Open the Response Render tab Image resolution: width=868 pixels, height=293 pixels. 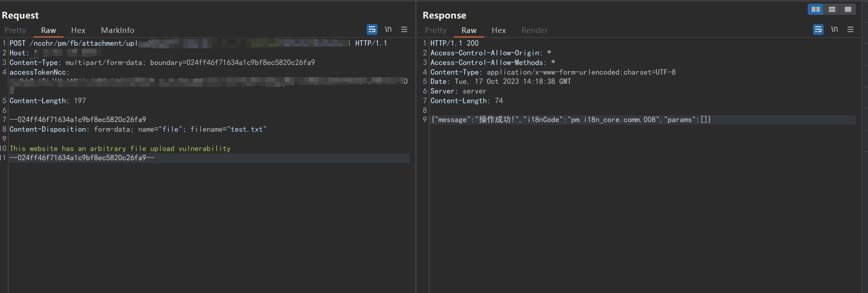[534, 30]
